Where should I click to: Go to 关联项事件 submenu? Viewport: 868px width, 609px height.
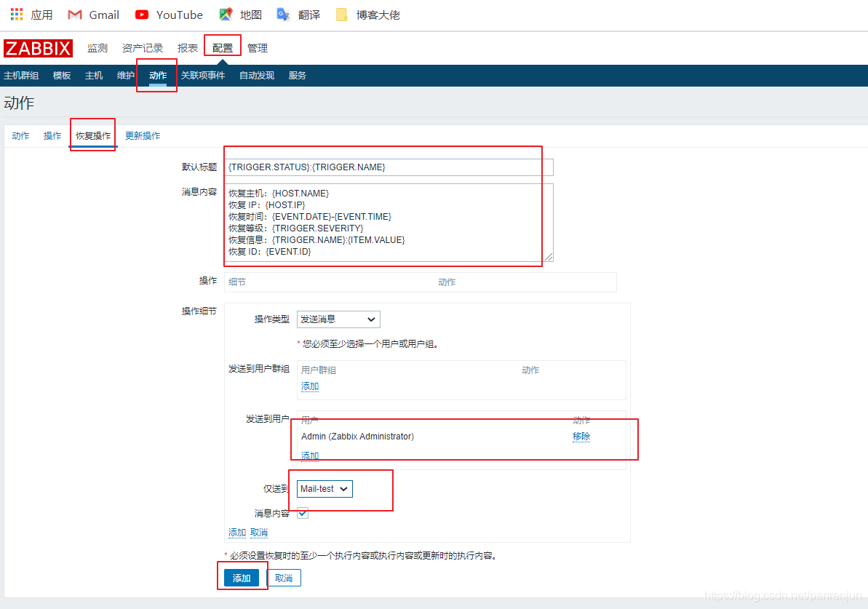pos(202,75)
